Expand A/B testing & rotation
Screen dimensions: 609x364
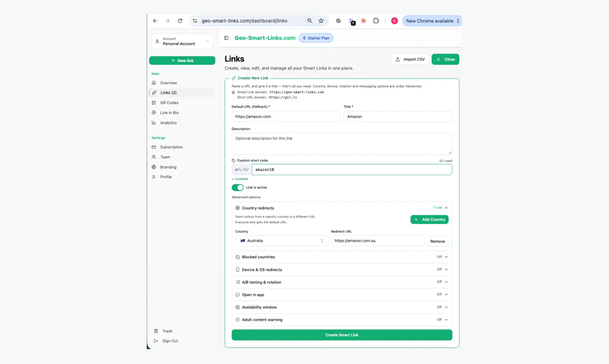click(342, 282)
